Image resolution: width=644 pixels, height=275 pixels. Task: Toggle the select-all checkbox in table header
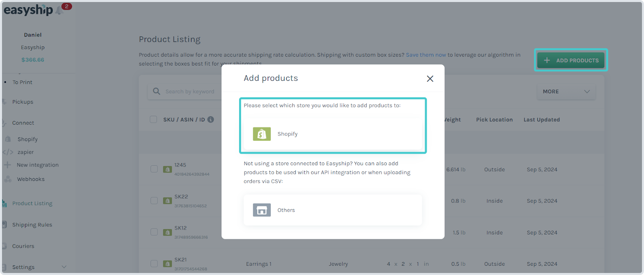click(153, 119)
